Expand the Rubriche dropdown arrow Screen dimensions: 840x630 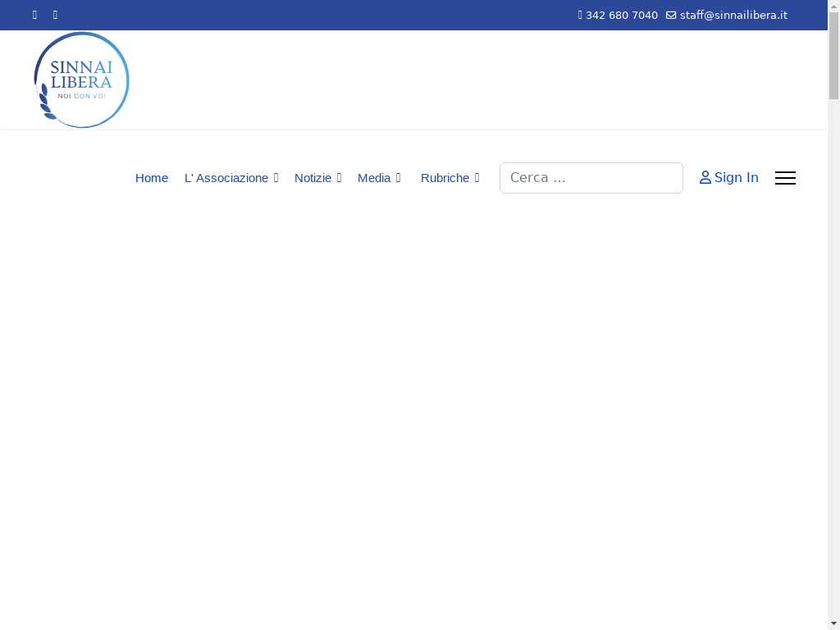477,178
